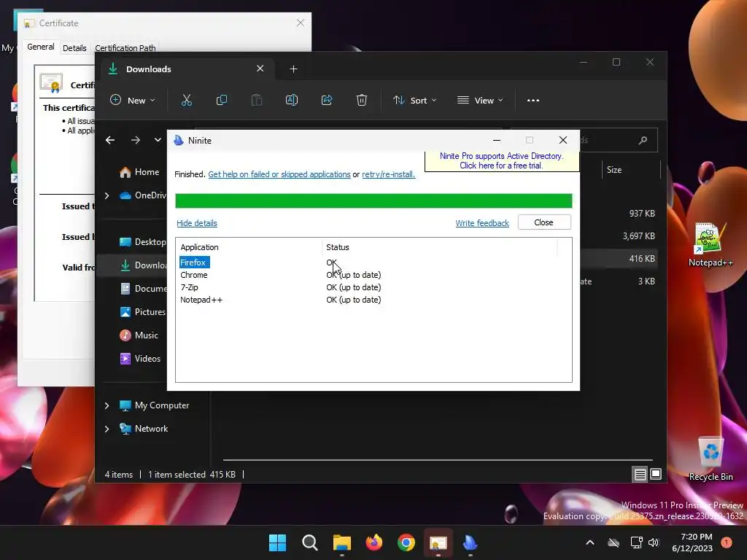Open Get help on failed or skipped applications
This screenshot has width=747, height=560.
pos(279,174)
